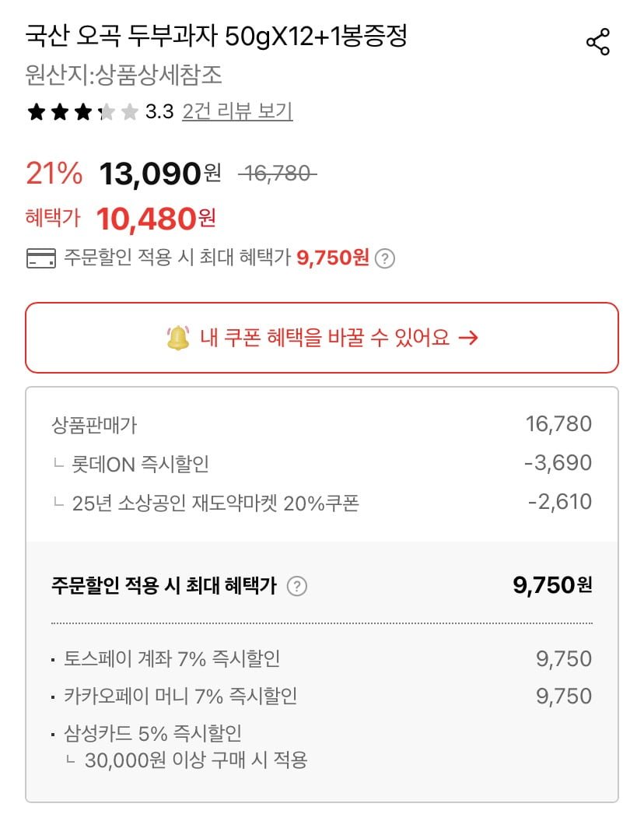
Task: Tap the share icon beside product title
Action: pos(597,42)
